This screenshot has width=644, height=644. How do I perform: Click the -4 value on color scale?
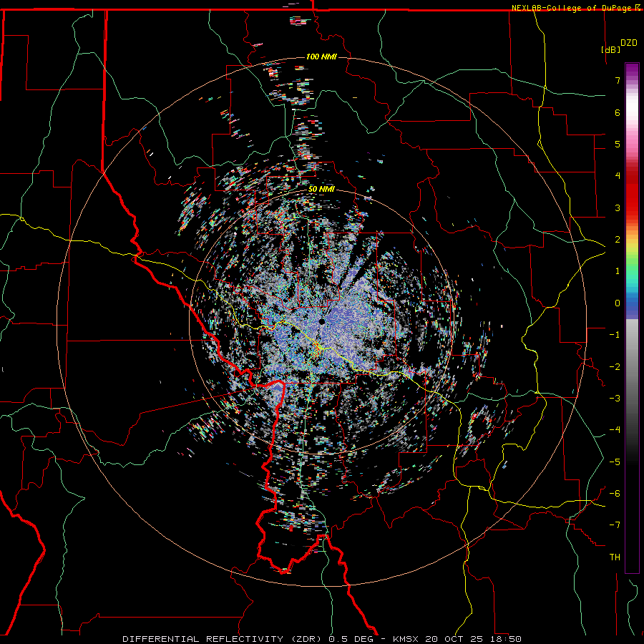point(615,430)
